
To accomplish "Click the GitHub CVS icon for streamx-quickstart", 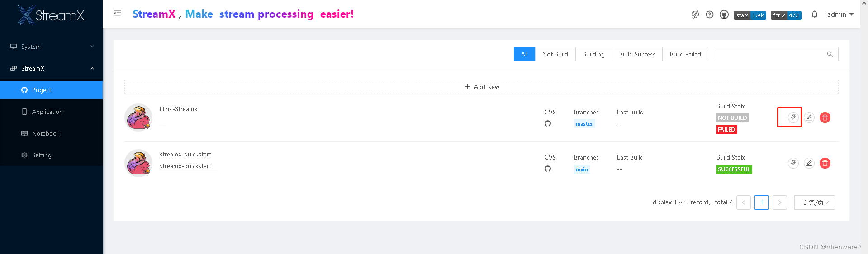I will [x=548, y=169].
